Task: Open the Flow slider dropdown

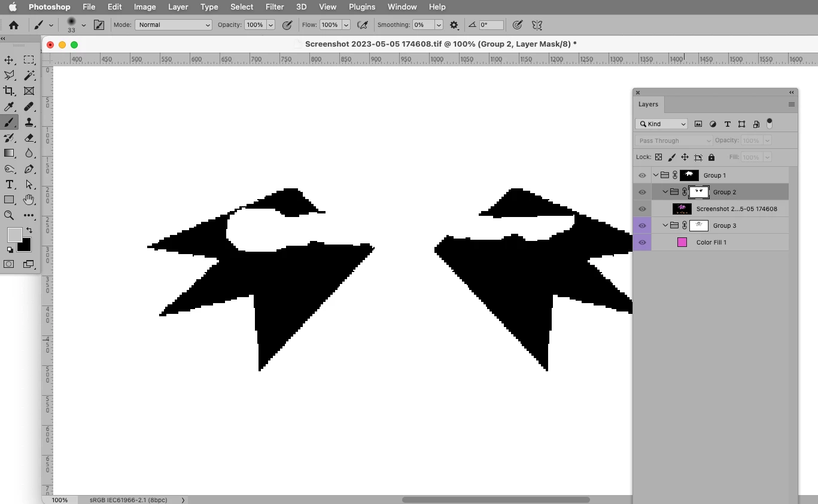Action: (346, 25)
